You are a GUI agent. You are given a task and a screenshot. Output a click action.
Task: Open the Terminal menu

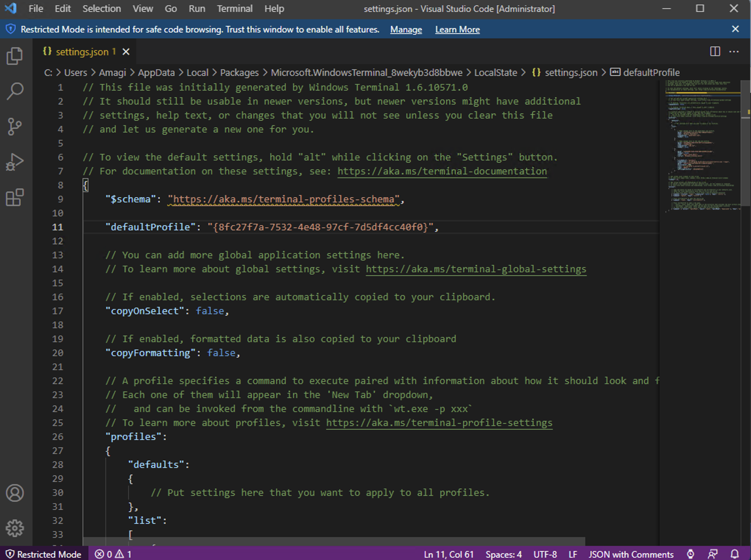pos(235,8)
